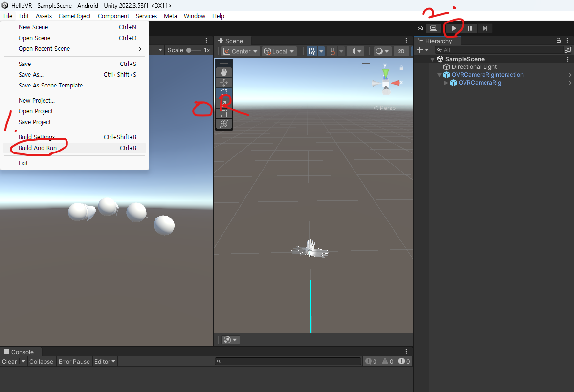Open the grid visibility dropdown arrow
The image size is (574, 392).
tap(321, 51)
